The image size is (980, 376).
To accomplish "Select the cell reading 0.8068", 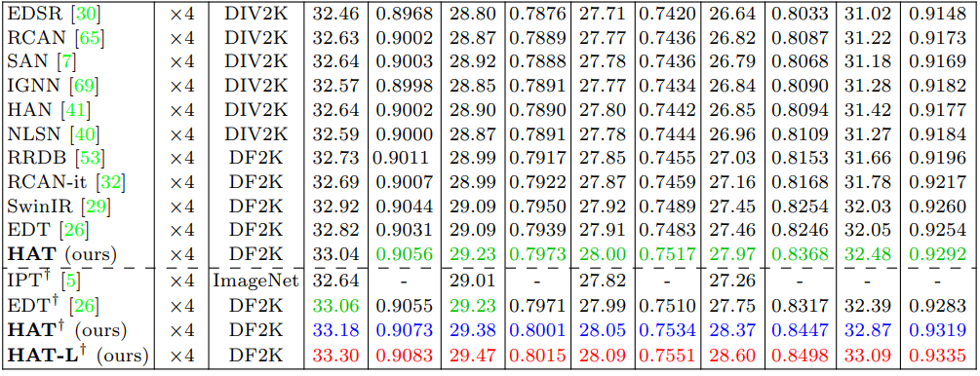I will 800,62.
